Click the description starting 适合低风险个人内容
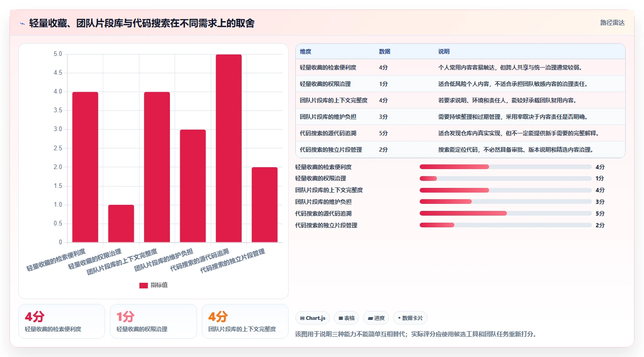 point(513,84)
